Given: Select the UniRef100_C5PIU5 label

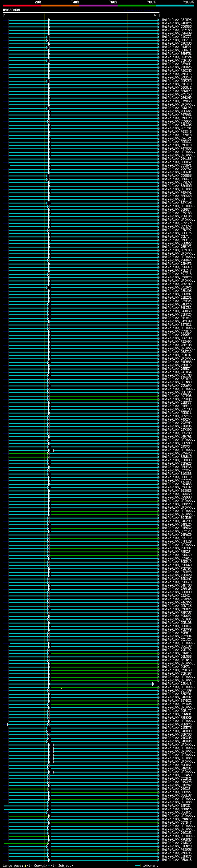Looking at the screenshot, I should [x=177, y=60].
